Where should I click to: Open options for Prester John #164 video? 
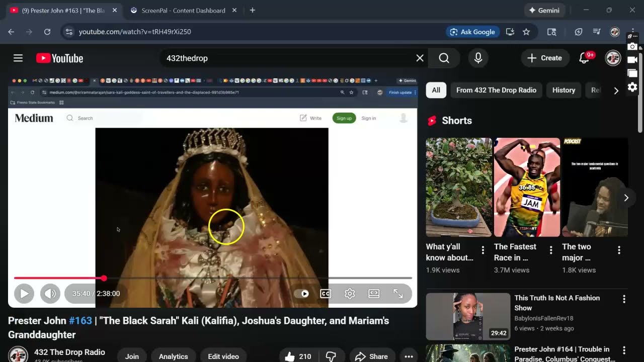point(624,350)
